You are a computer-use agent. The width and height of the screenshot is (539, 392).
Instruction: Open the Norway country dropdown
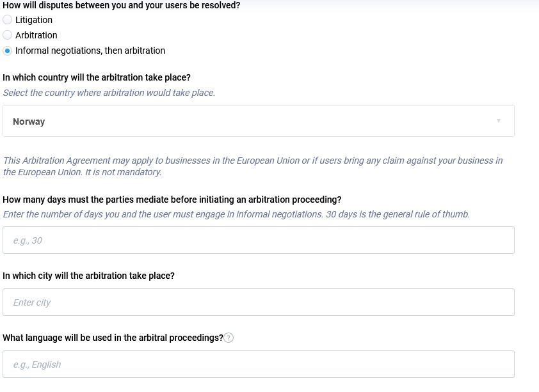[258, 121]
